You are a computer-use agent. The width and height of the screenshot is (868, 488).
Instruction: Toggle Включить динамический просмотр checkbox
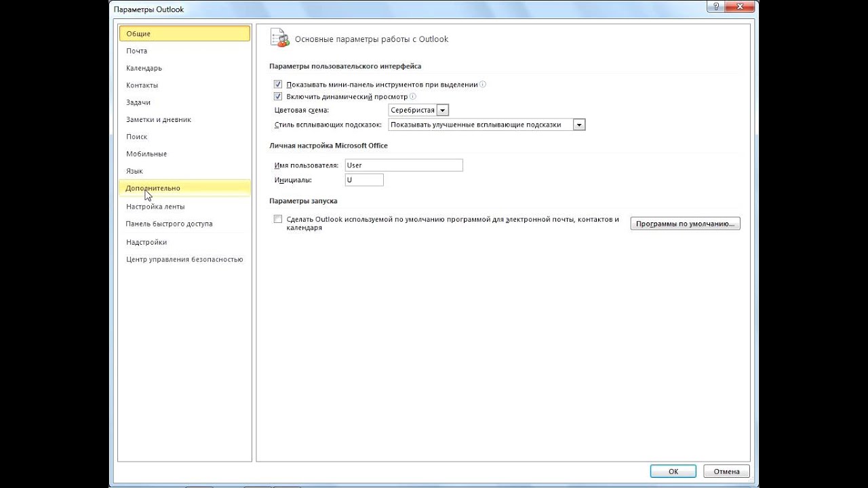(277, 97)
